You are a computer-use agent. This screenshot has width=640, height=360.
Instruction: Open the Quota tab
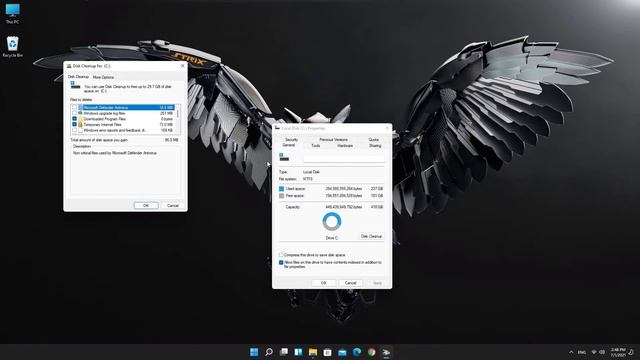(x=373, y=140)
